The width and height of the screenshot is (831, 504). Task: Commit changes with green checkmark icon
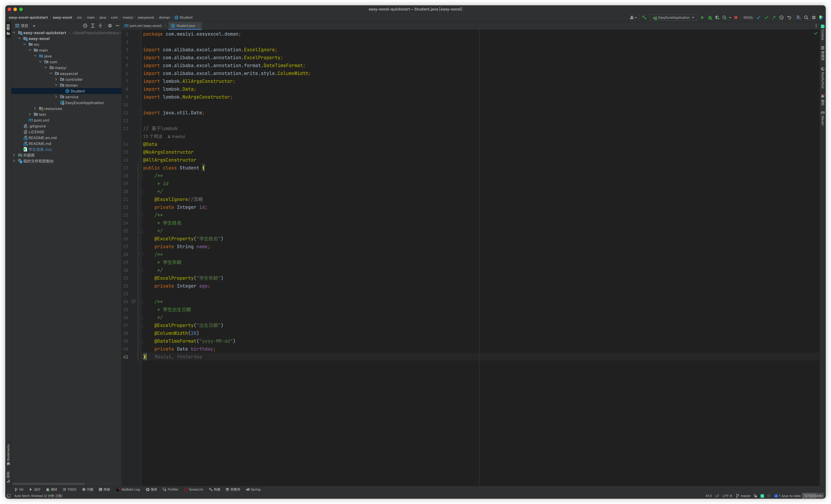pyautogui.click(x=766, y=17)
